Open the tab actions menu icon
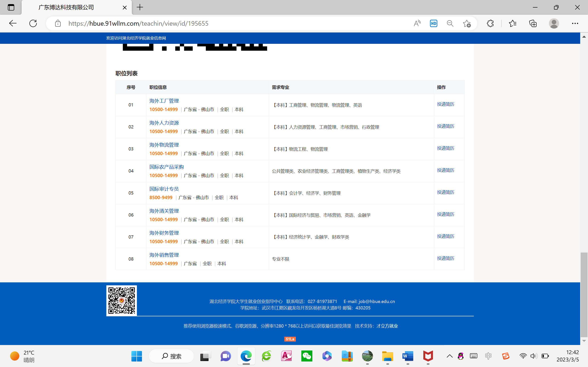Screen dimensions: 588x367 (x=11, y=7)
